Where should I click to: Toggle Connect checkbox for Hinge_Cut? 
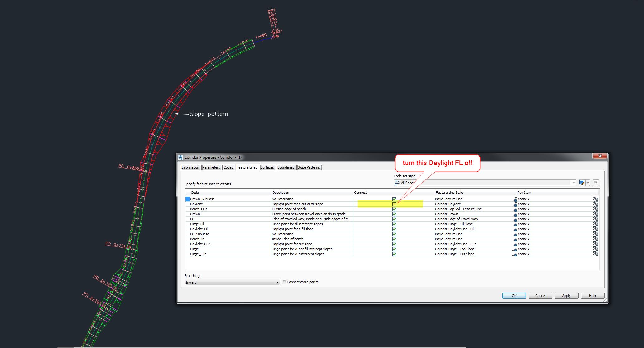[394, 254]
